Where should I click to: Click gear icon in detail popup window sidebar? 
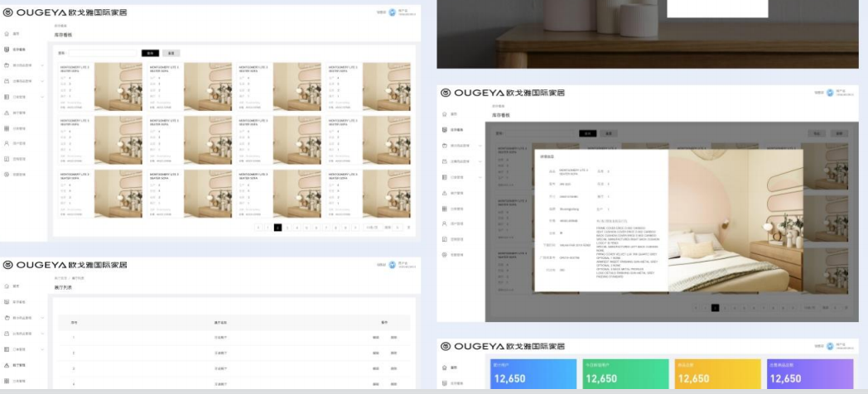(x=445, y=255)
